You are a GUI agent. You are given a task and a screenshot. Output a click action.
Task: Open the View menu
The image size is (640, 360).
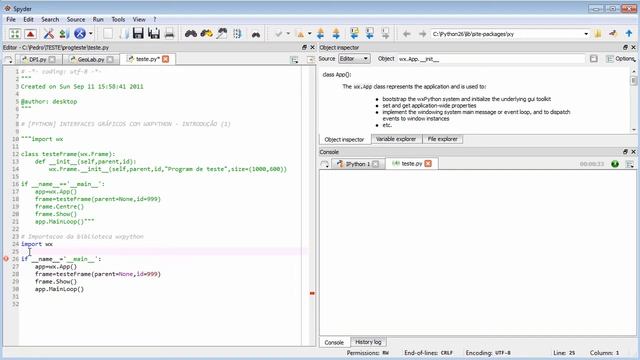pos(139,19)
